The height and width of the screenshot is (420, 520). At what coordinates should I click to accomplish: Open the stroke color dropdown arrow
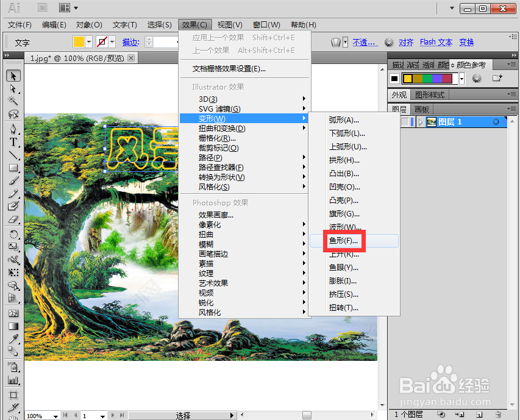[x=112, y=42]
